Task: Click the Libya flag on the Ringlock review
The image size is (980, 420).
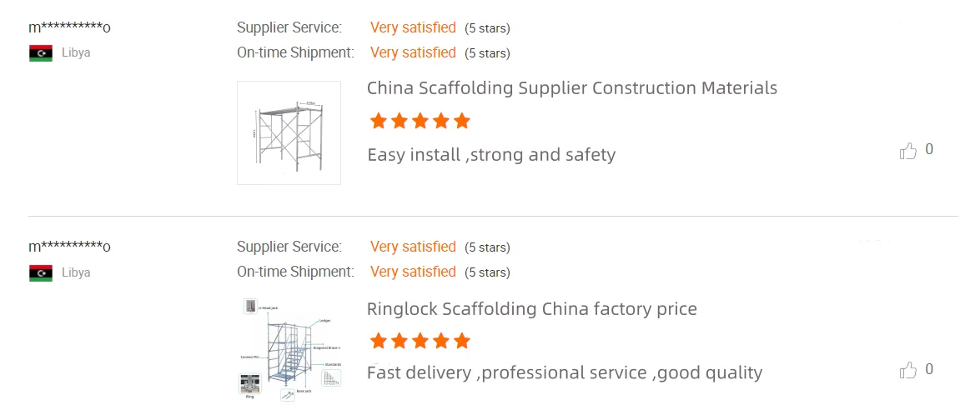Action: point(41,272)
